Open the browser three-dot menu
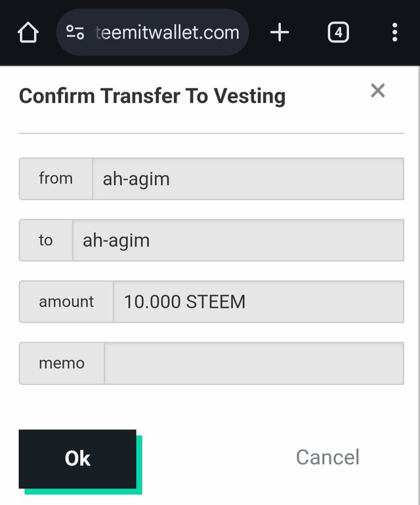 pyautogui.click(x=394, y=32)
